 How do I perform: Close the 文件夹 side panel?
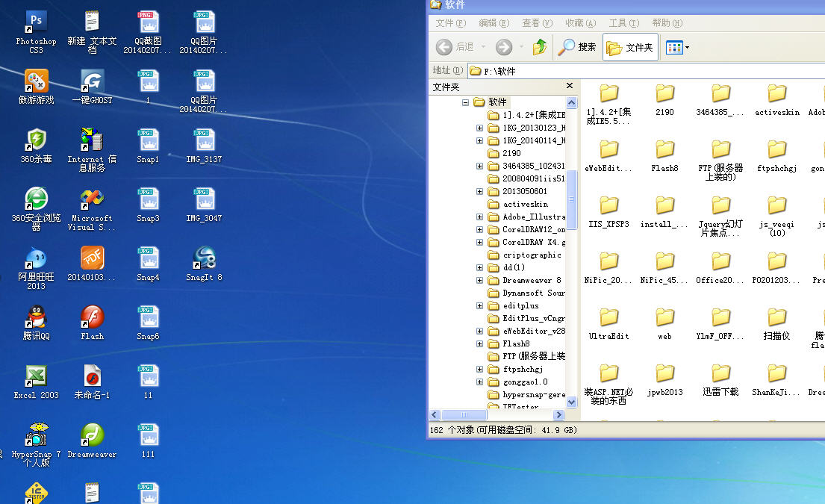[x=570, y=87]
